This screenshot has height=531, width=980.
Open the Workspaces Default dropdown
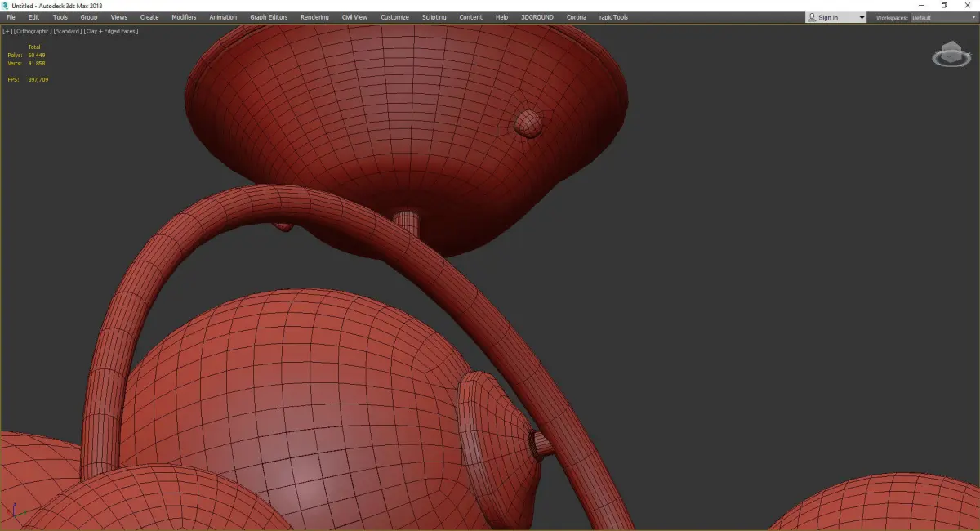point(942,17)
